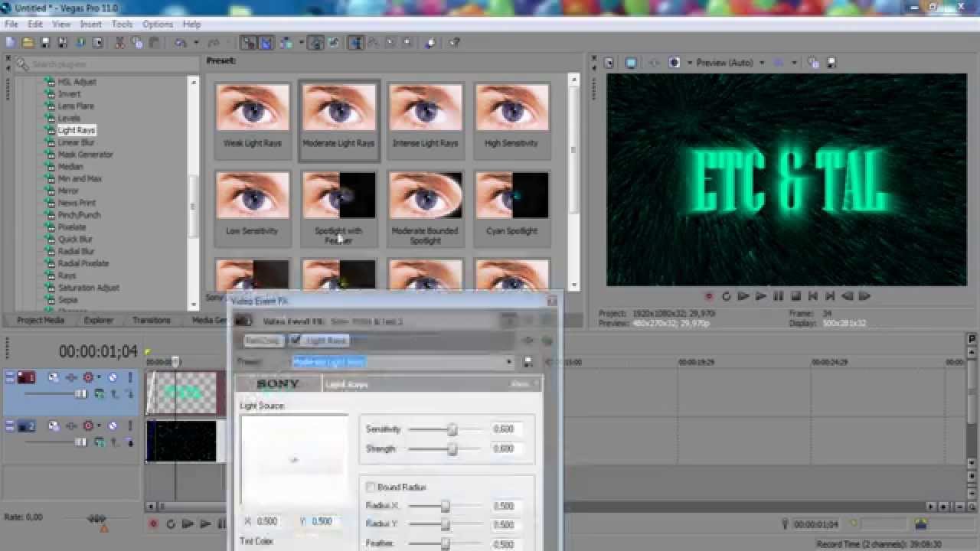The height and width of the screenshot is (551, 980).
Task: Click the Pan/Crop button in FX chain
Action: click(263, 340)
